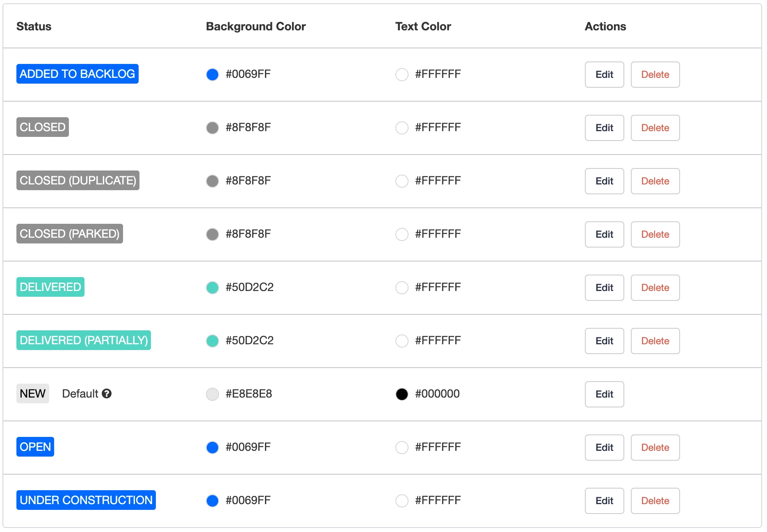Click the black text color circle for NEW
Viewport: 767px width, 532px height.
pyautogui.click(x=402, y=394)
